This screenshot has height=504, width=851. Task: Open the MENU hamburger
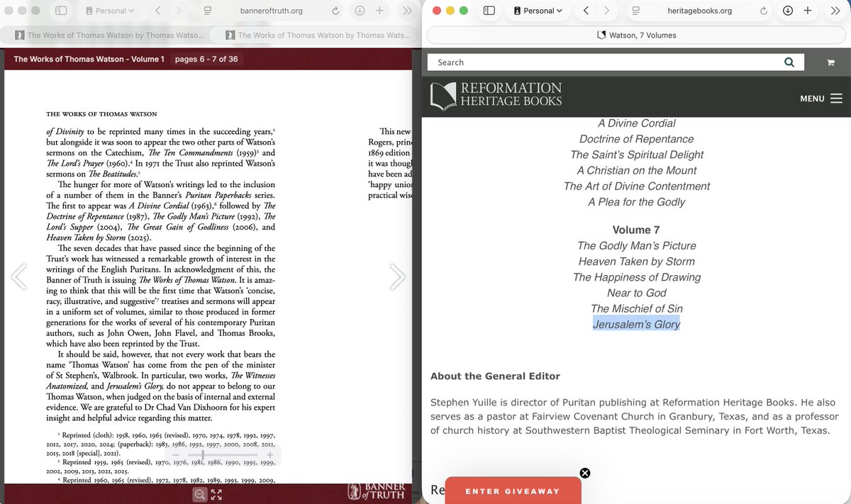click(x=821, y=99)
